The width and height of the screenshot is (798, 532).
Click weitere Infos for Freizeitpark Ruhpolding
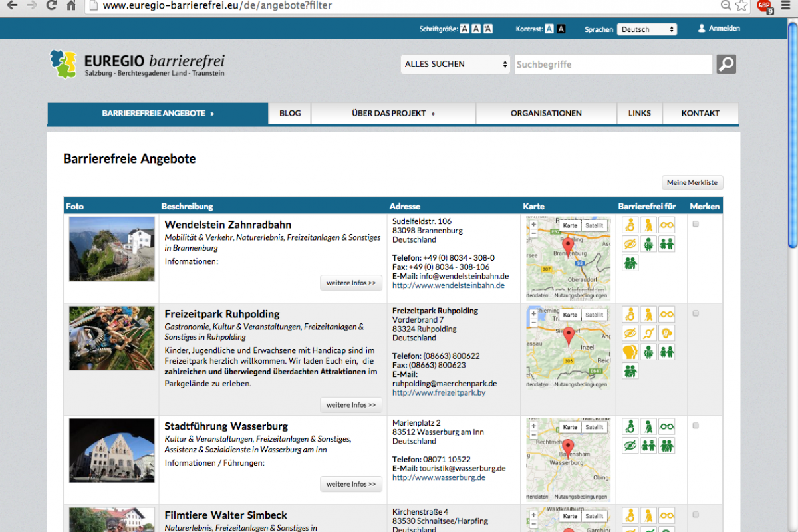(351, 404)
